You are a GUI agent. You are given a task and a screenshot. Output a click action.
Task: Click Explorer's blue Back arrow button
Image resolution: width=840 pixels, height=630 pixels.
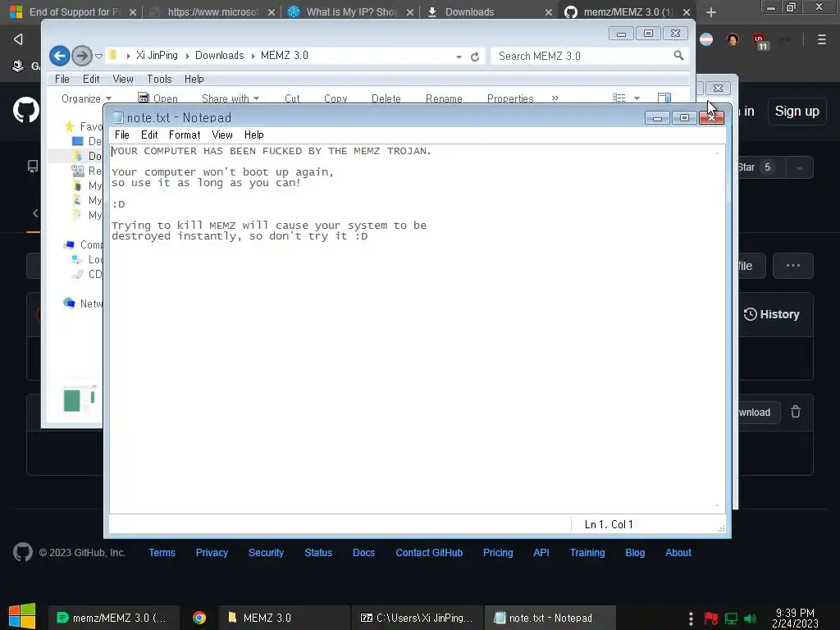click(59, 55)
